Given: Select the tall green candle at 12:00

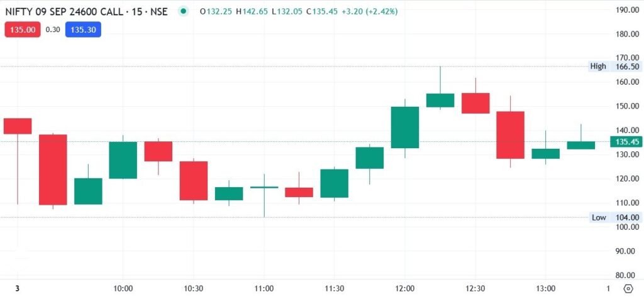Looking at the screenshot, I should click(405, 127).
